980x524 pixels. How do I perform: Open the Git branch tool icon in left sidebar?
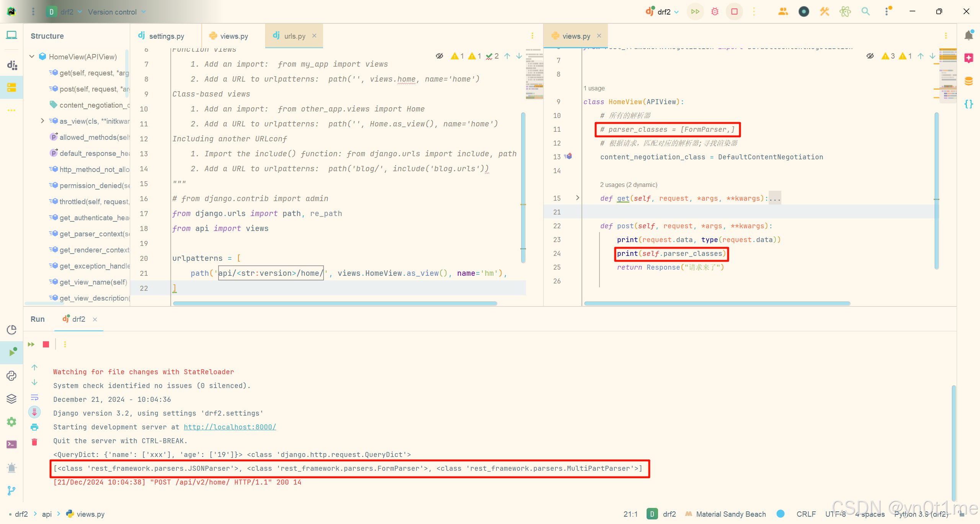tap(11, 490)
